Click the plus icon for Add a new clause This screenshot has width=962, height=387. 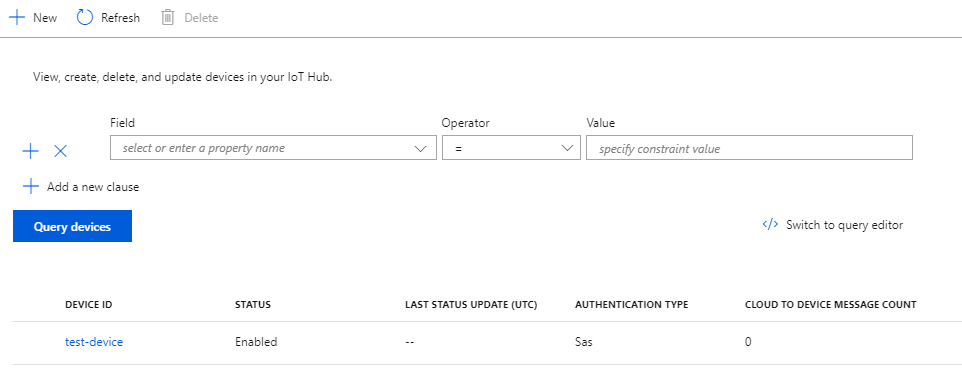click(x=30, y=186)
